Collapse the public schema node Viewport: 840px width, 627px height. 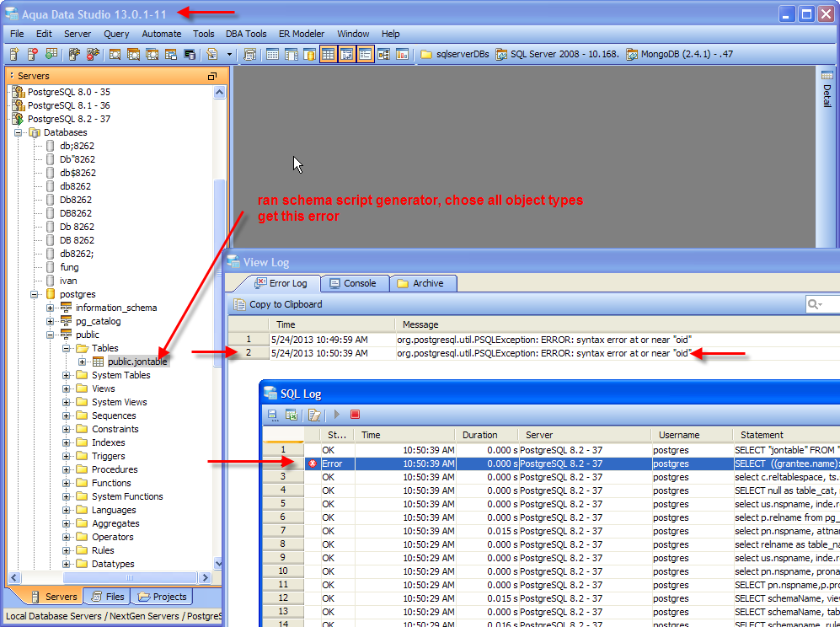tap(50, 335)
